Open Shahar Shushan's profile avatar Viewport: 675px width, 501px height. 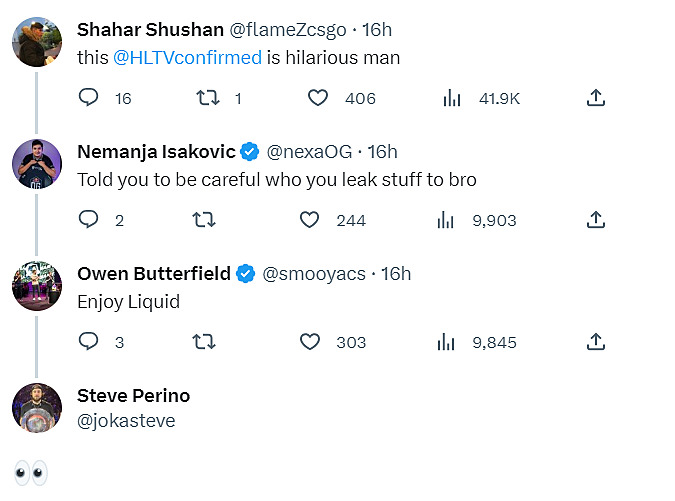pos(37,42)
